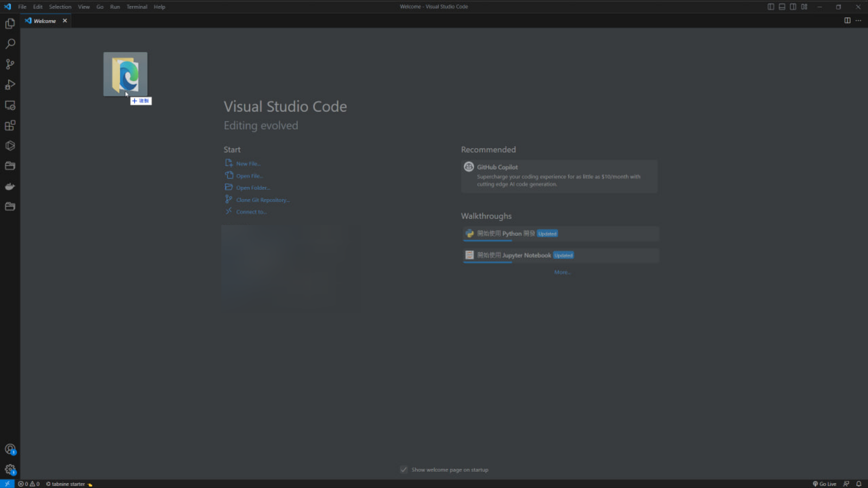Image resolution: width=868 pixels, height=488 pixels.
Task: Toggle the primary side bar layout icon
Action: tap(771, 7)
